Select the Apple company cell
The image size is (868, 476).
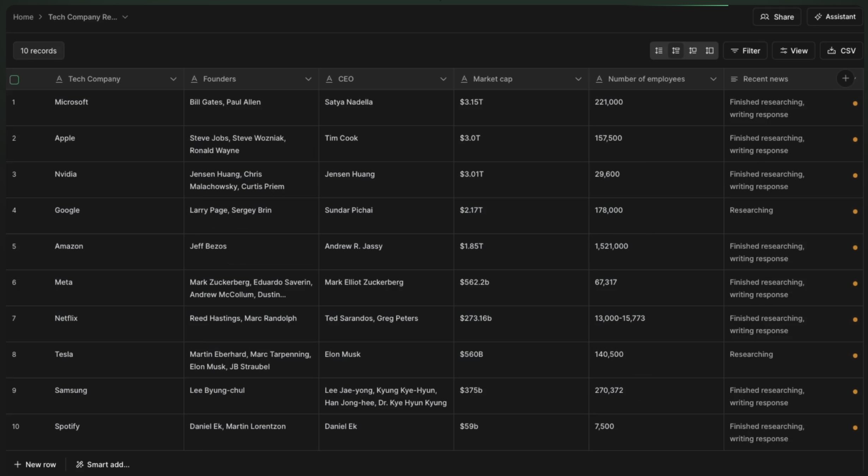[116, 144]
